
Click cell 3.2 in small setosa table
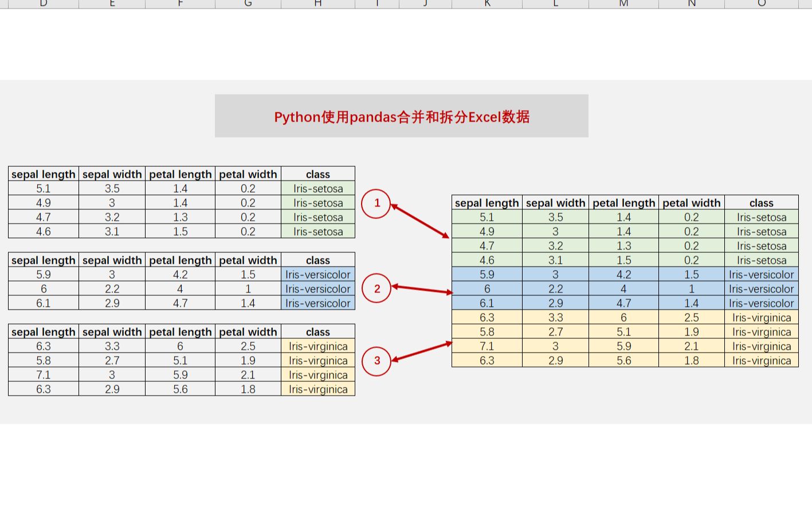click(112, 217)
